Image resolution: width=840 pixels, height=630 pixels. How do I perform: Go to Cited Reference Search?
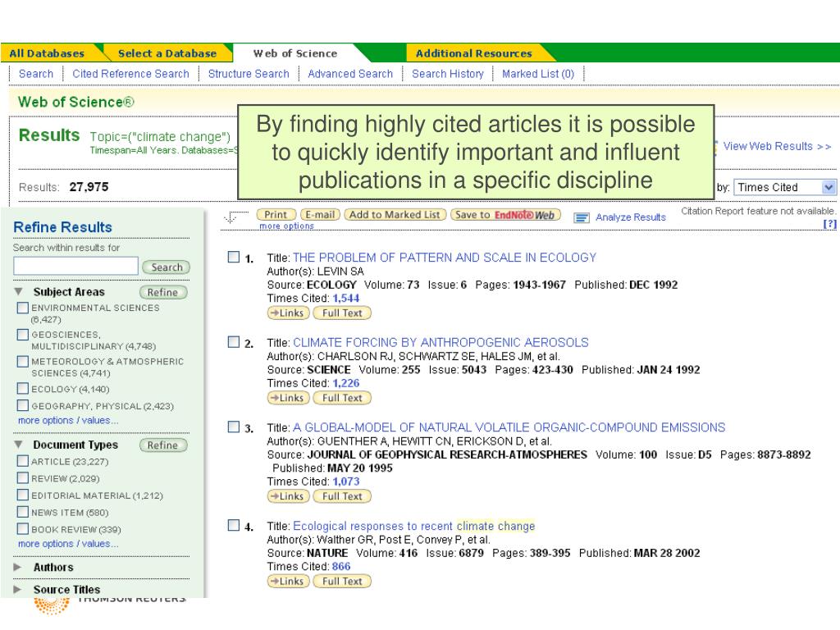130,73
